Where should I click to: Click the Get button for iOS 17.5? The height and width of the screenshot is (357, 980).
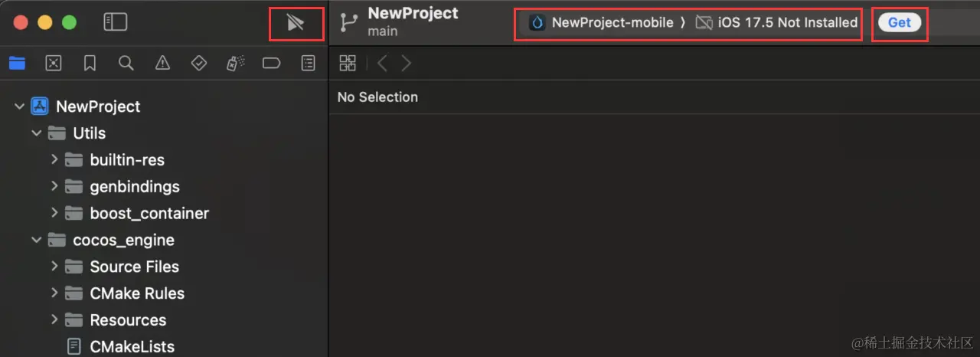[x=899, y=22]
